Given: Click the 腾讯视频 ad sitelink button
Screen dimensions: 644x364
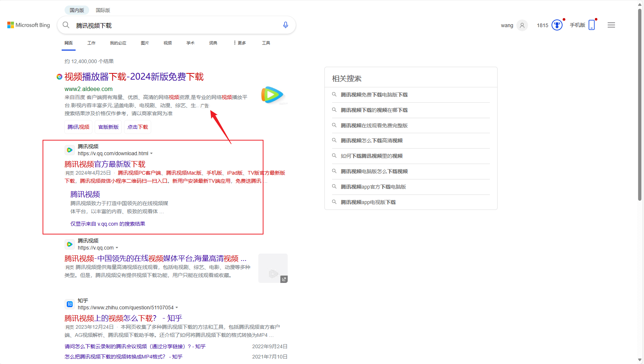Looking at the screenshot, I should (78, 127).
